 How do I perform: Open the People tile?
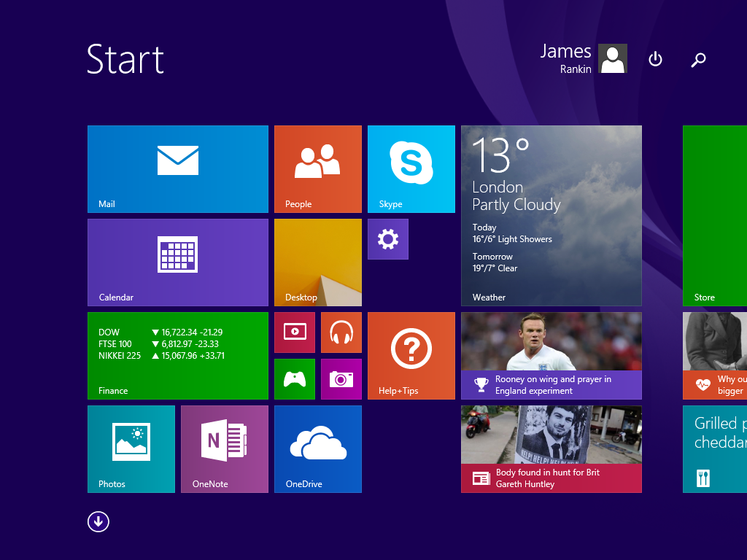coord(318,169)
